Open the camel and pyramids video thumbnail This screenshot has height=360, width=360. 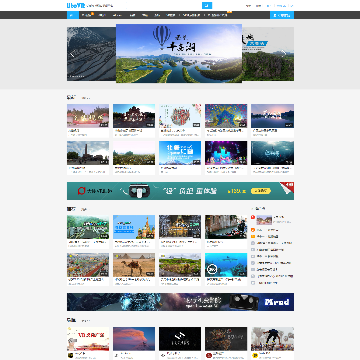pos(134,265)
